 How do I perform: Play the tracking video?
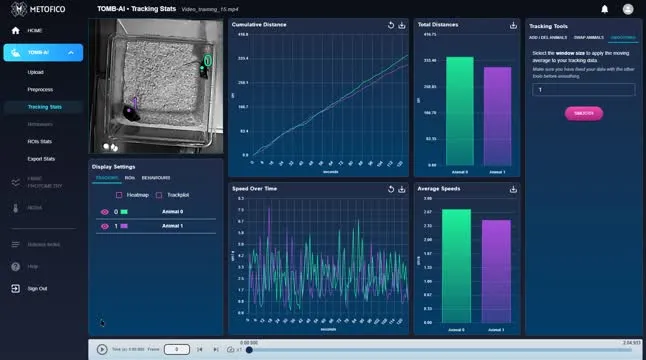[x=102, y=350]
